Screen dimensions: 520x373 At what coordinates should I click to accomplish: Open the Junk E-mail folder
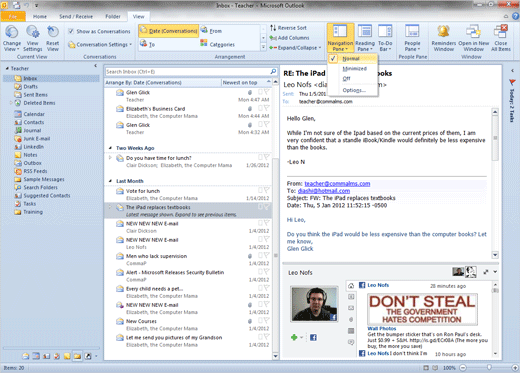click(x=37, y=139)
